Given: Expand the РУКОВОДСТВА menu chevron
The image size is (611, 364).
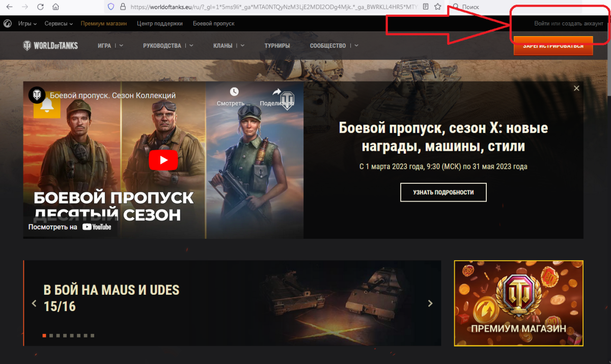Looking at the screenshot, I should 191,45.
